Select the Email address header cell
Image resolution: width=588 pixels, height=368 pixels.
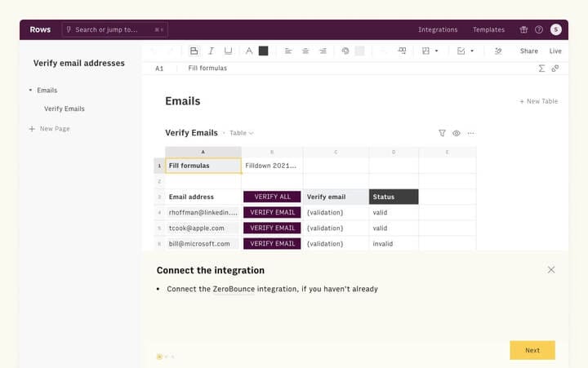point(203,197)
